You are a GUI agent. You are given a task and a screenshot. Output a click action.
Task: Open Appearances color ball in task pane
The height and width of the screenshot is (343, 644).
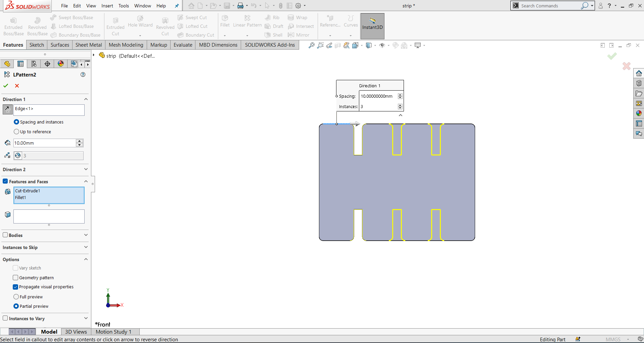point(639,113)
